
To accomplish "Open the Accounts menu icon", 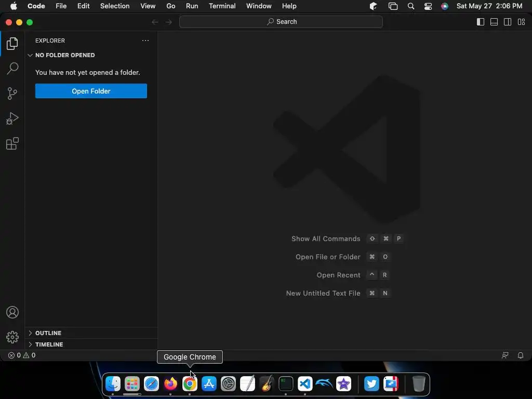I will click(x=12, y=312).
